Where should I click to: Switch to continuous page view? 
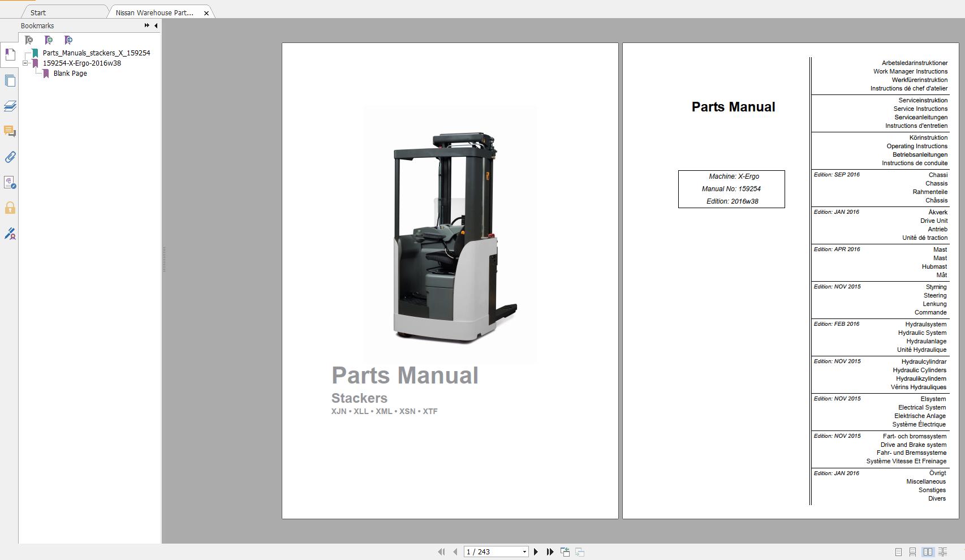(912, 552)
